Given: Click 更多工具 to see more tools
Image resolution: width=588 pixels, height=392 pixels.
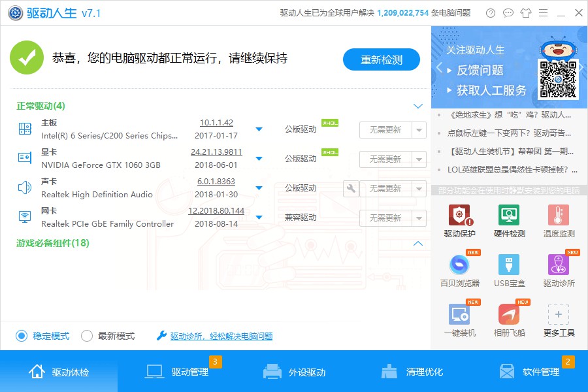Looking at the screenshot, I should click(559, 319).
